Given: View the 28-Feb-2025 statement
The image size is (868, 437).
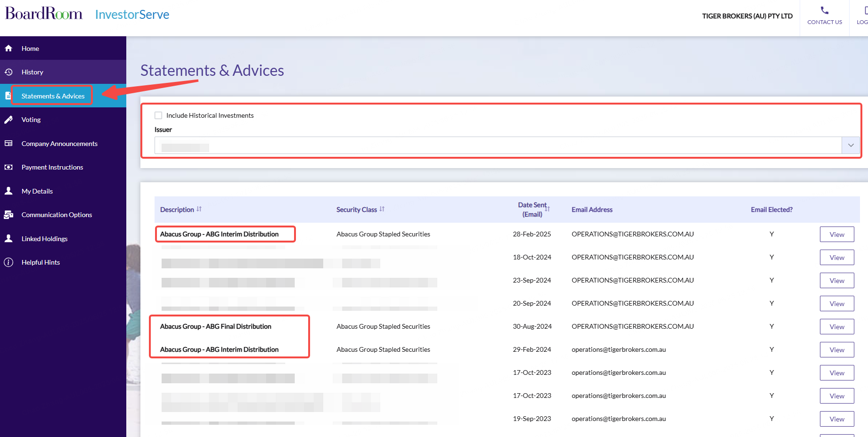Looking at the screenshot, I should pyautogui.click(x=837, y=235).
